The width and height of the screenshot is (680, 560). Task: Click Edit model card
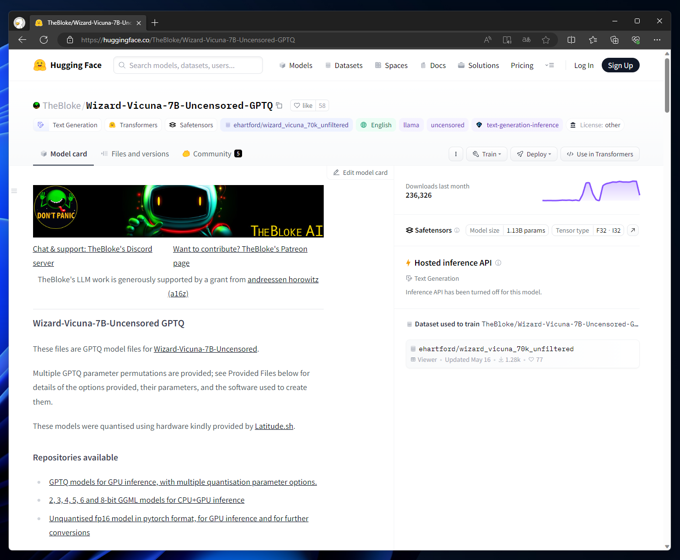[x=360, y=173]
